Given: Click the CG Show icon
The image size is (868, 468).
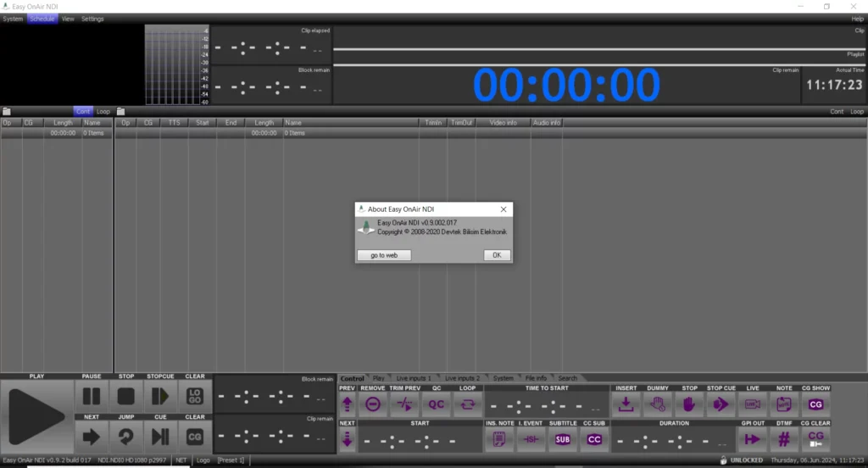Looking at the screenshot, I should [815, 404].
